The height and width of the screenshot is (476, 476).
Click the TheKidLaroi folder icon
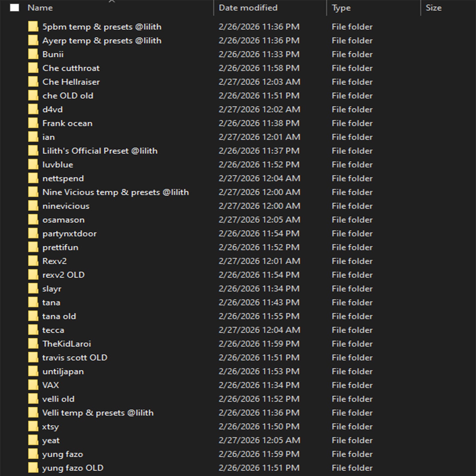(x=33, y=344)
